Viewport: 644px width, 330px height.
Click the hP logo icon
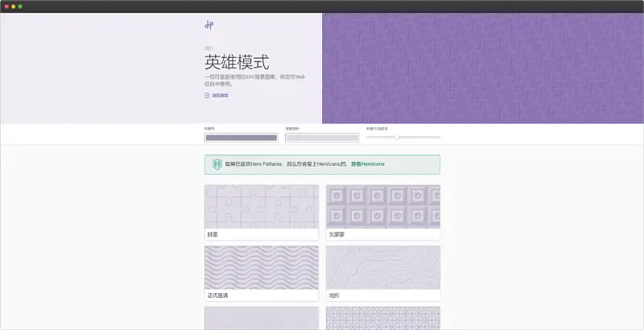209,25
